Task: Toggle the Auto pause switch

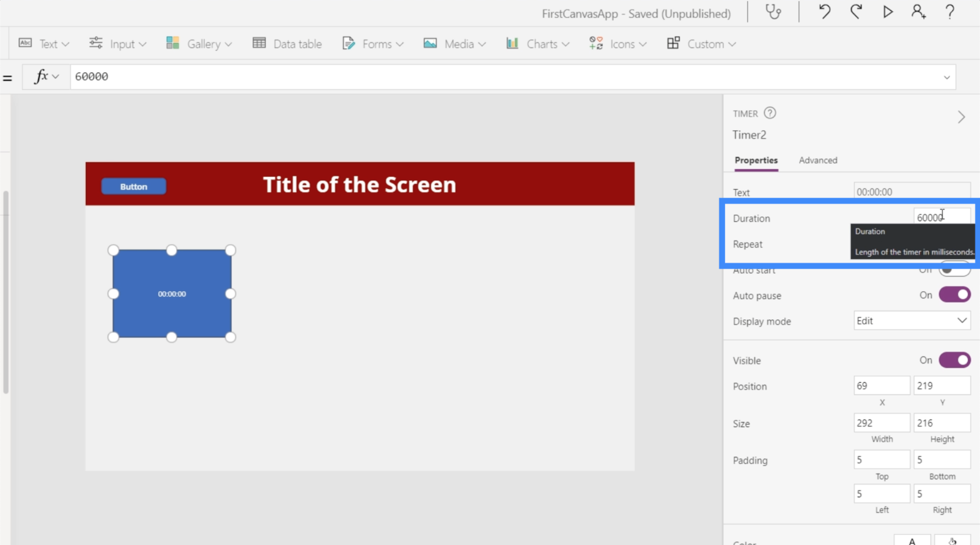Action: [954, 295]
